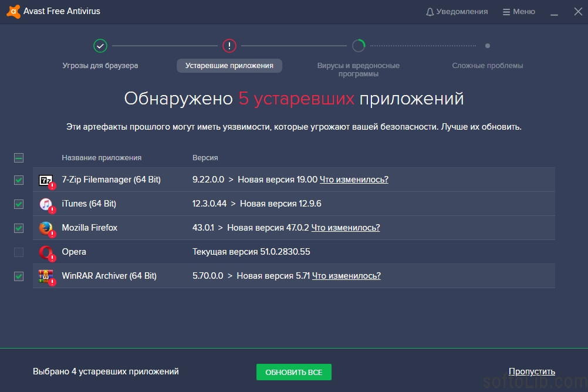Select the iTunes (64 Bit) name
The width and height of the screenshot is (588, 392).
coord(89,204)
